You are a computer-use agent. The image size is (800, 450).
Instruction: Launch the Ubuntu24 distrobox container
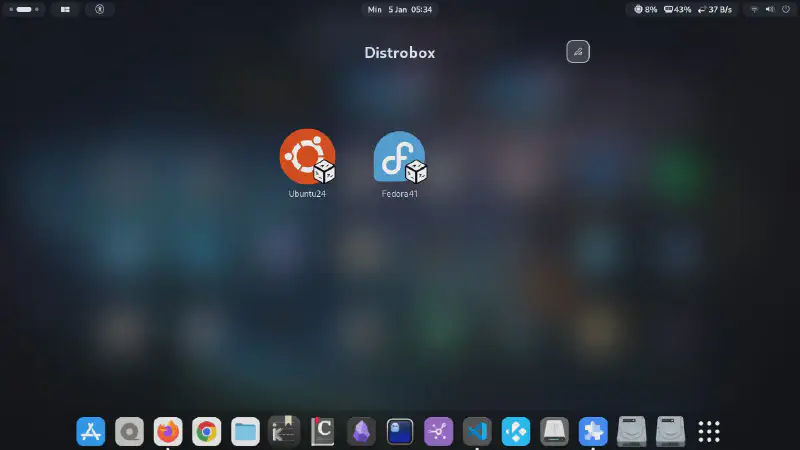point(307,158)
